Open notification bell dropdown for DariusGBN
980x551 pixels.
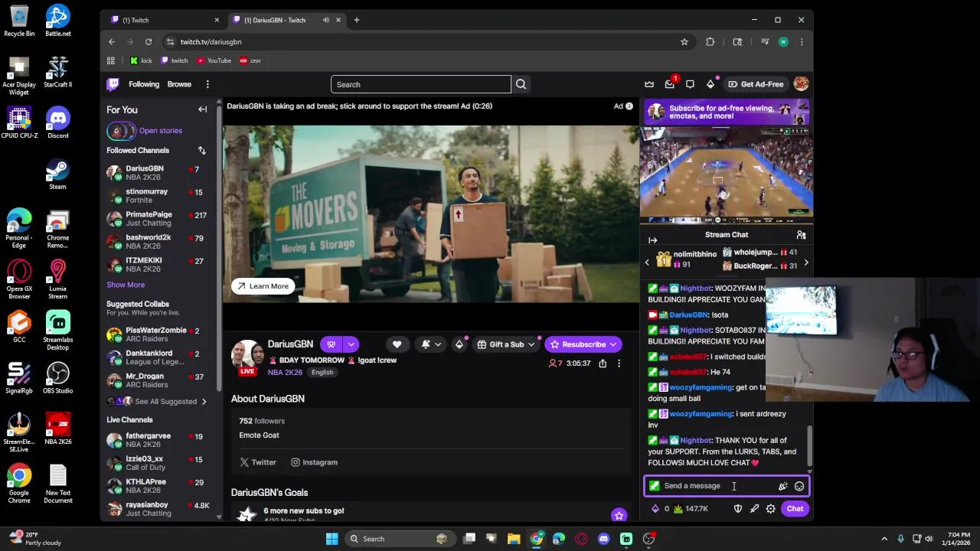(x=431, y=344)
